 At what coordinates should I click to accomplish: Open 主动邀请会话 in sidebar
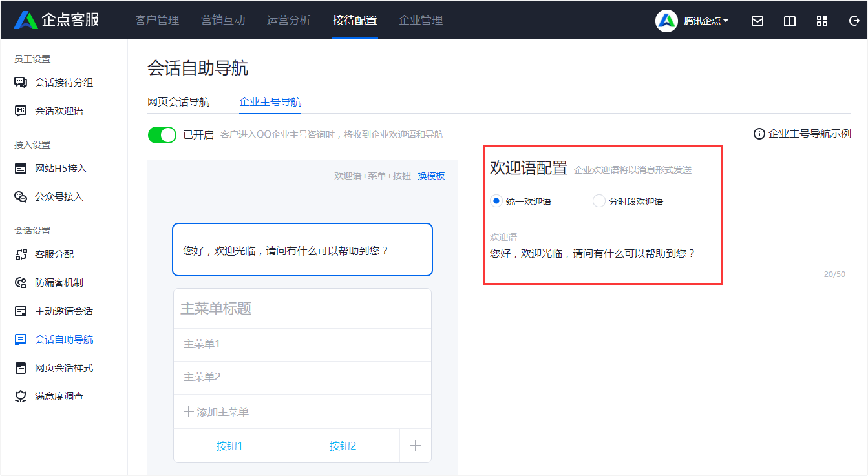[64, 311]
